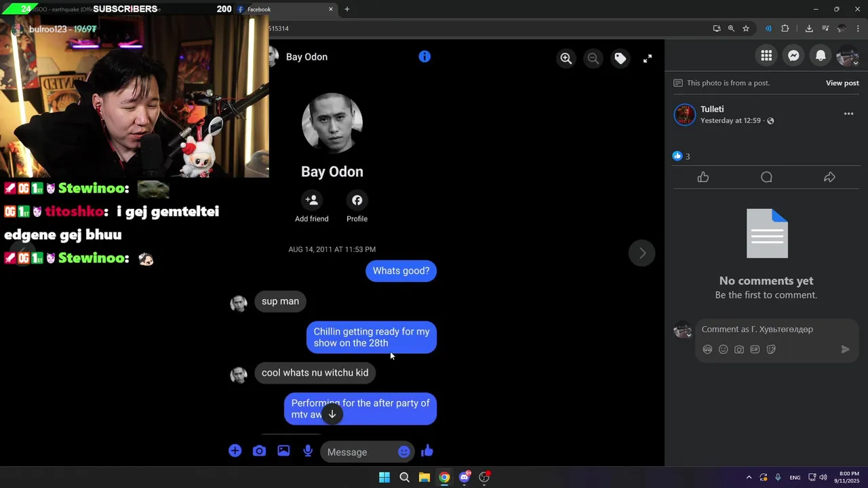Add a GIF to the comment
868x488 pixels.
755,350
